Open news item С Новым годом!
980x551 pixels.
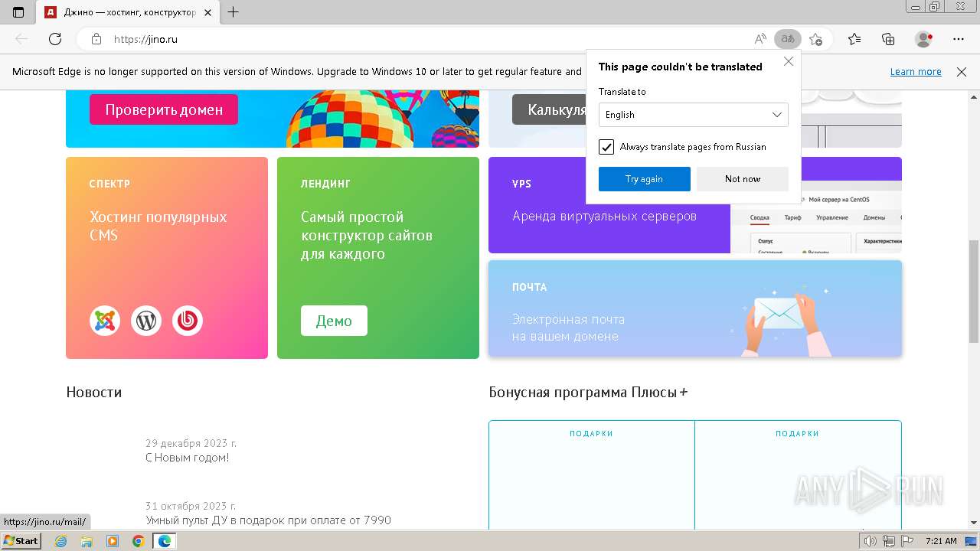click(188, 458)
